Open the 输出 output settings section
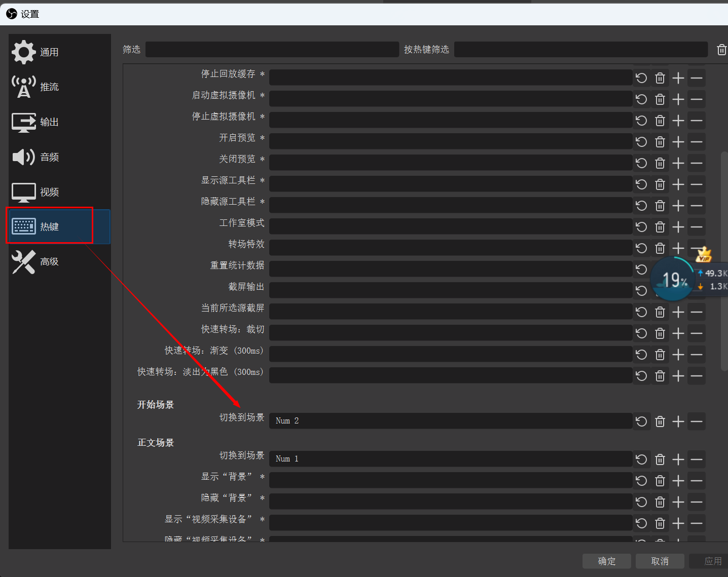The width and height of the screenshot is (728, 577). (x=60, y=122)
